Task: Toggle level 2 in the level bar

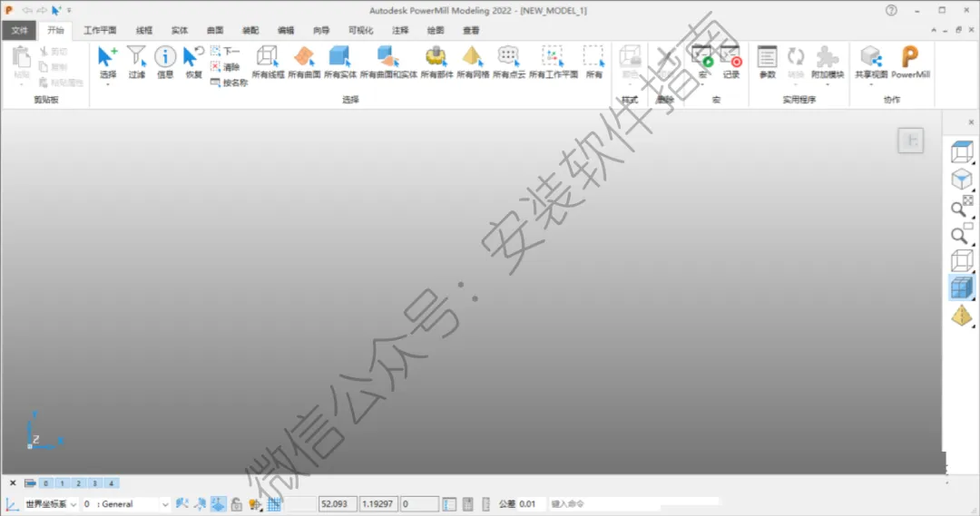Action: [78, 482]
